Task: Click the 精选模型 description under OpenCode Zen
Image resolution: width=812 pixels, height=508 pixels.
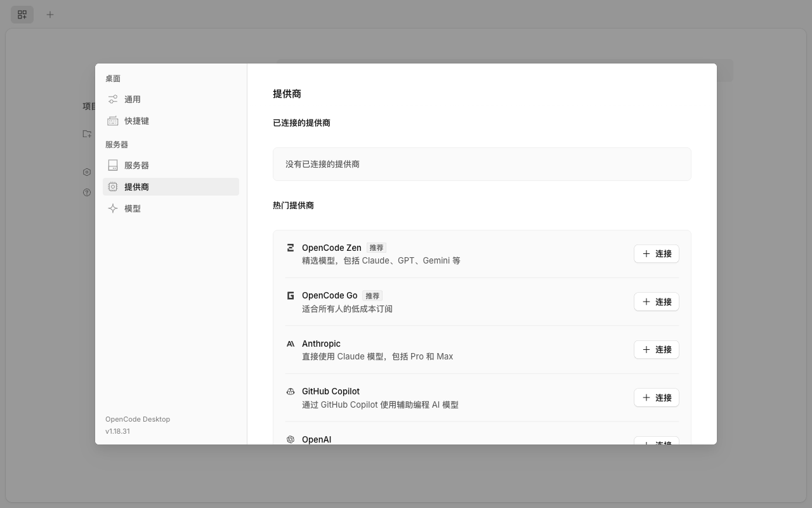Action: point(381,260)
